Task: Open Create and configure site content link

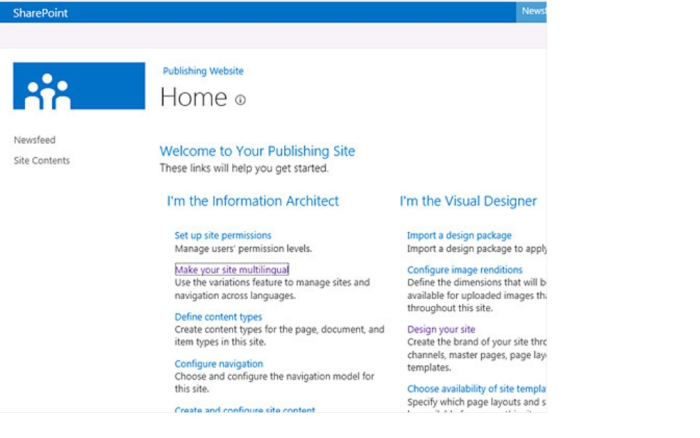Action: click(x=245, y=409)
